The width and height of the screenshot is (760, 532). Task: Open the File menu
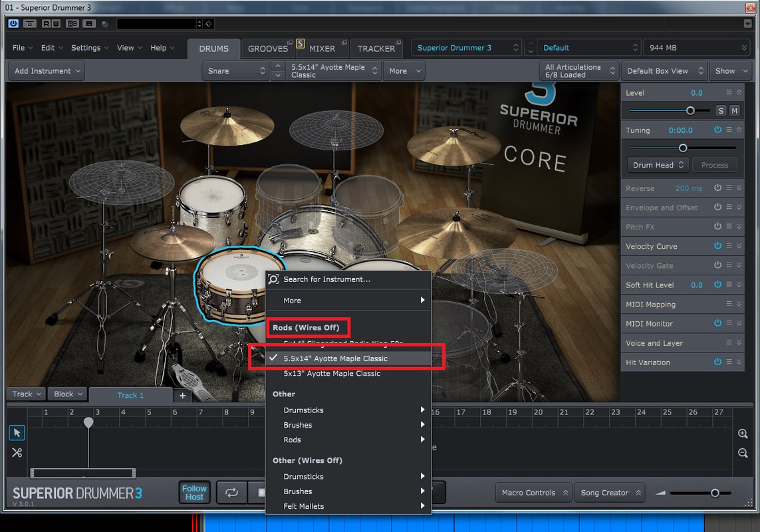[23, 47]
